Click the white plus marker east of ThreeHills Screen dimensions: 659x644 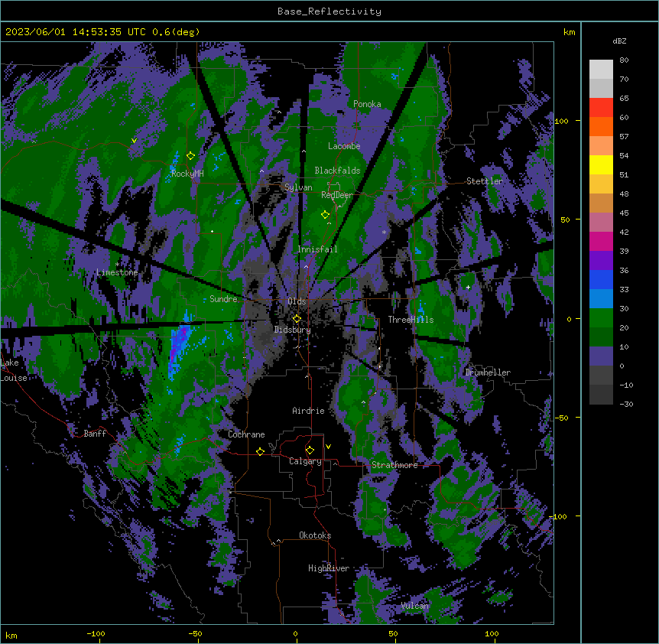468,287
